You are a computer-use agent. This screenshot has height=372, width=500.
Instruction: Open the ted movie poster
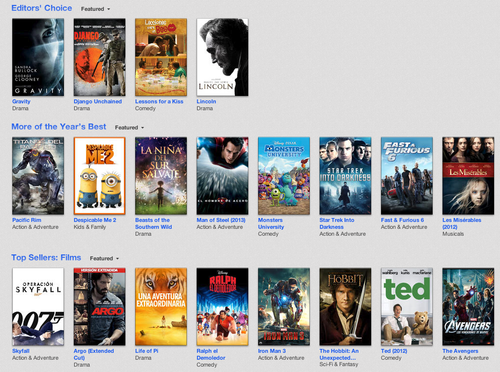click(407, 307)
